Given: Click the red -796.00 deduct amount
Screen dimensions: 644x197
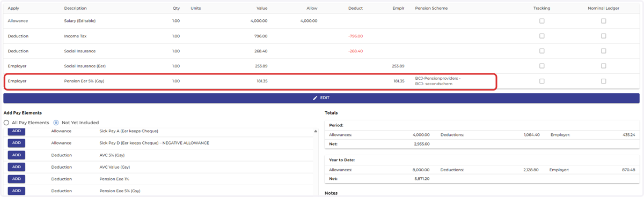Looking at the screenshot, I should pyautogui.click(x=355, y=36).
